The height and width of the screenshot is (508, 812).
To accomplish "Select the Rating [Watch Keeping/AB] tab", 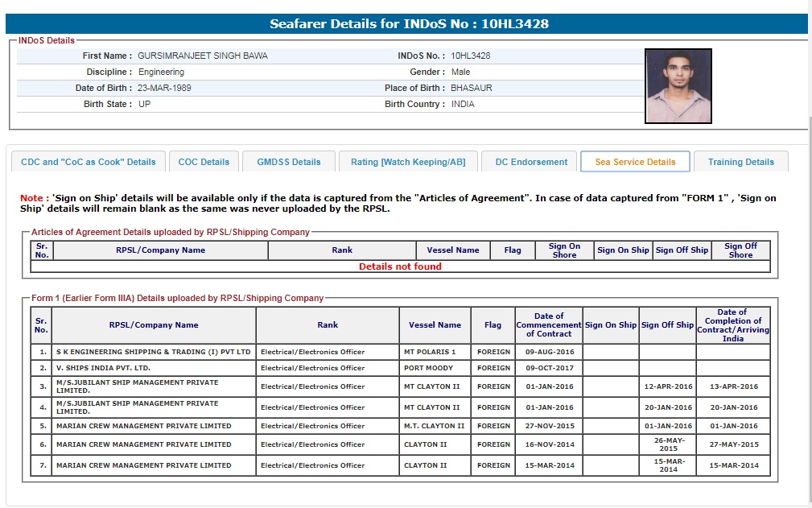I will [x=407, y=162].
